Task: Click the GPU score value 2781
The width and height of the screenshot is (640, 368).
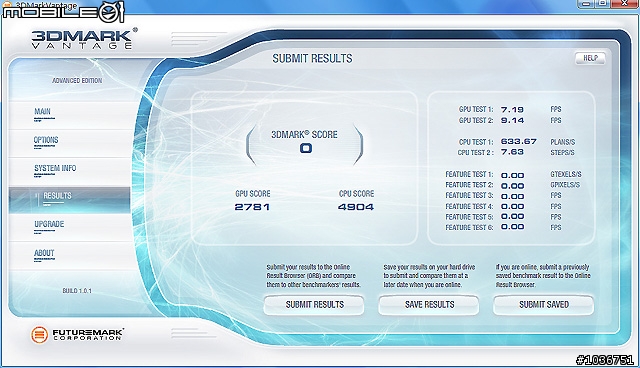Action: click(252, 207)
